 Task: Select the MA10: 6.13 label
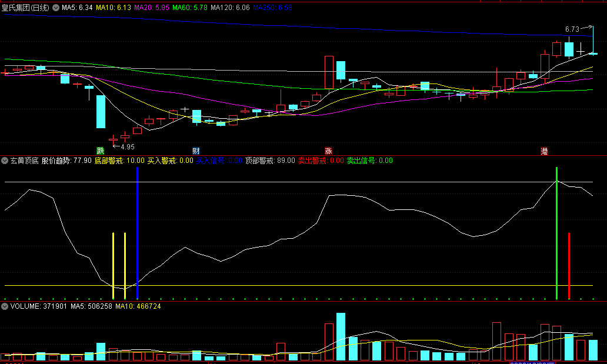click(114, 8)
